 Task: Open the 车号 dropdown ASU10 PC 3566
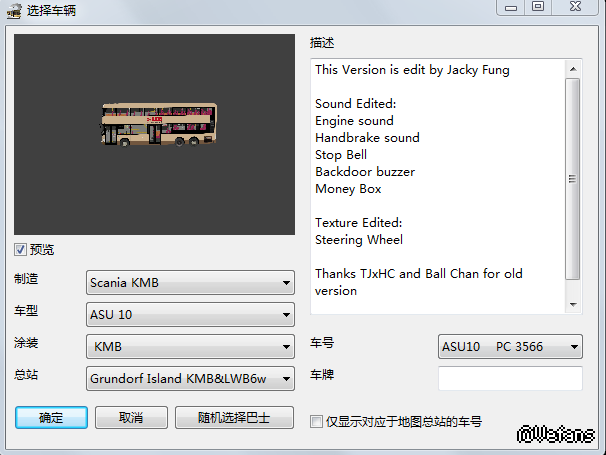[510, 346]
